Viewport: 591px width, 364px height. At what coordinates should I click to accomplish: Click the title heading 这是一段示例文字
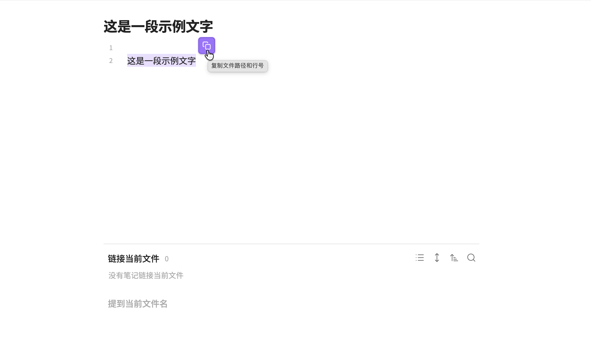(158, 27)
